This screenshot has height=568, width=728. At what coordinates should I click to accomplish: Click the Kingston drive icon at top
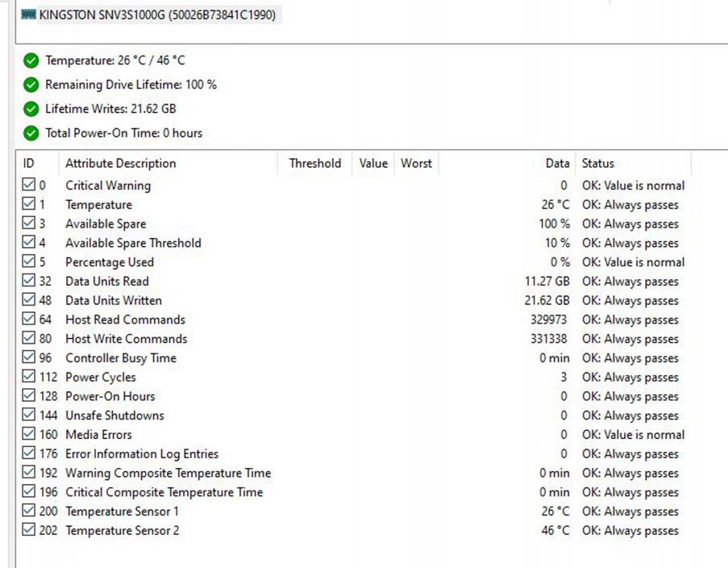[28, 15]
